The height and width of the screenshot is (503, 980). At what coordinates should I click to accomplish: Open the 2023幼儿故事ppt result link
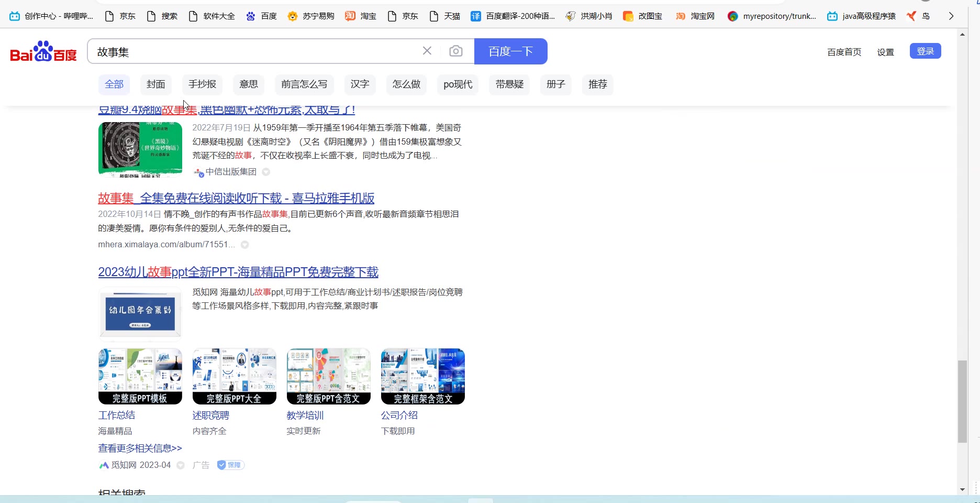238,272
